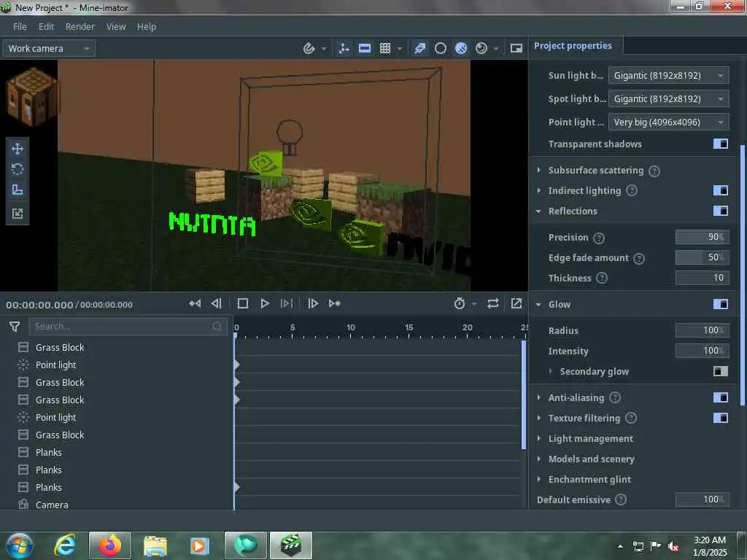Stop the animation playback
The image size is (747, 560).
coord(242,303)
